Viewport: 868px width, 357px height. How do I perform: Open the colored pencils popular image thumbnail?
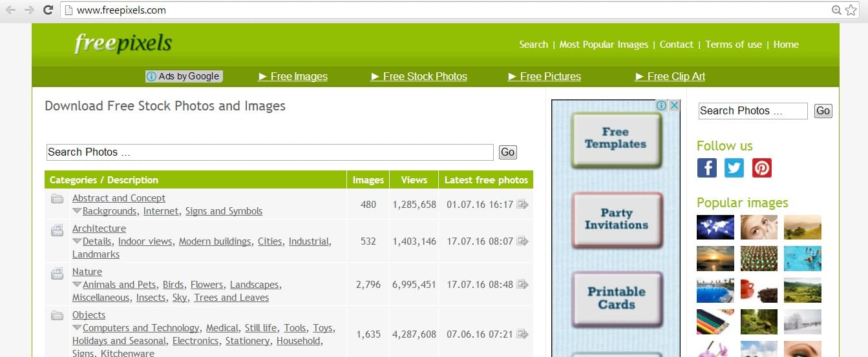[715, 321]
